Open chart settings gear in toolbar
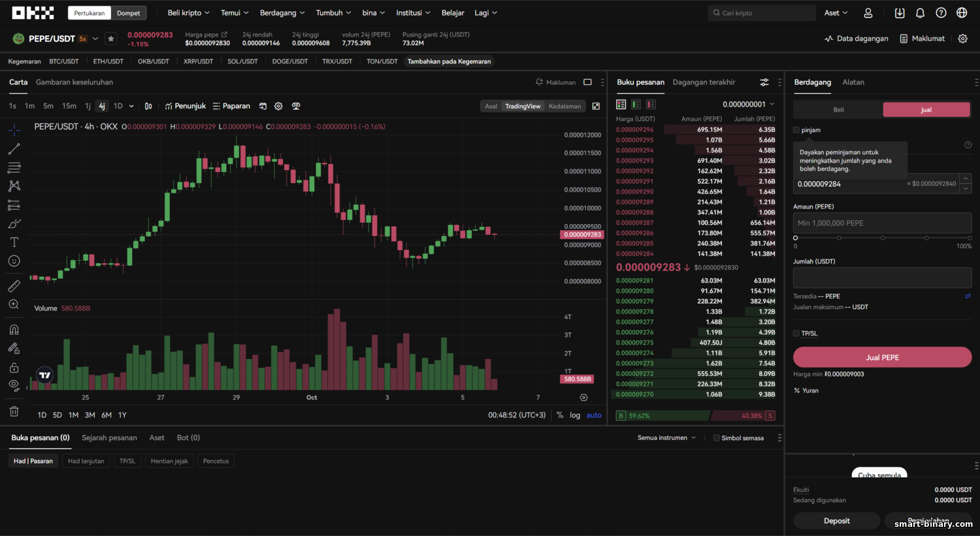 (x=278, y=106)
